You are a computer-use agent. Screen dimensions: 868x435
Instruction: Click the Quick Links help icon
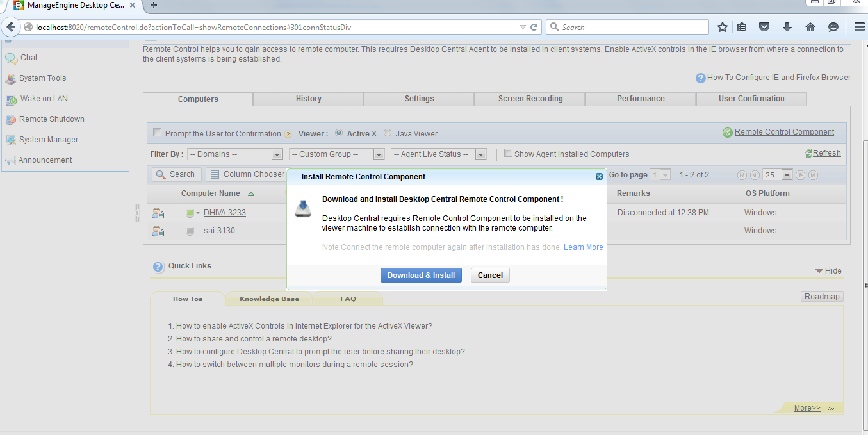tap(158, 267)
